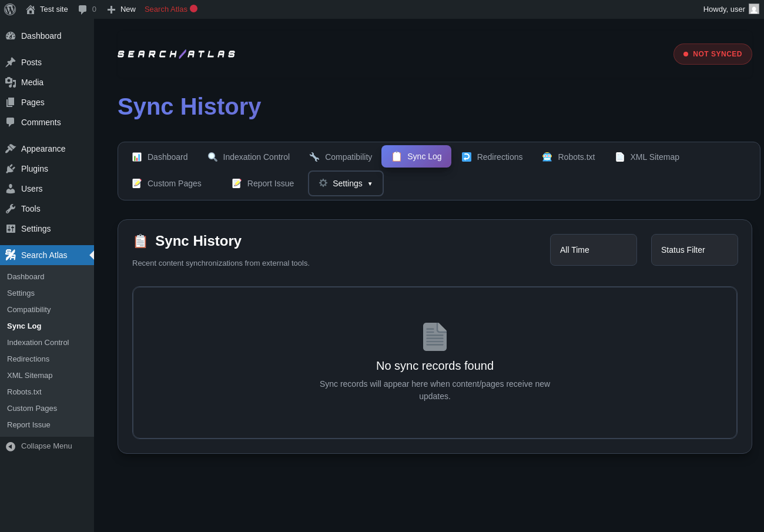Select the Robots.txt tab
Image resolution: width=764 pixels, height=532 pixels.
tap(568, 157)
